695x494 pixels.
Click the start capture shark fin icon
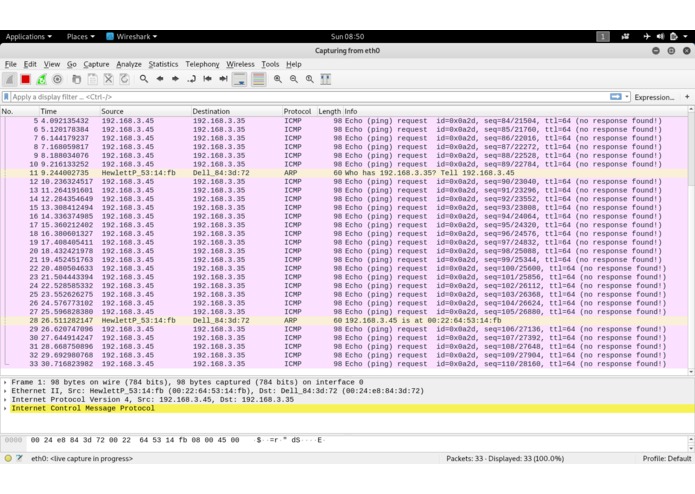[9, 79]
